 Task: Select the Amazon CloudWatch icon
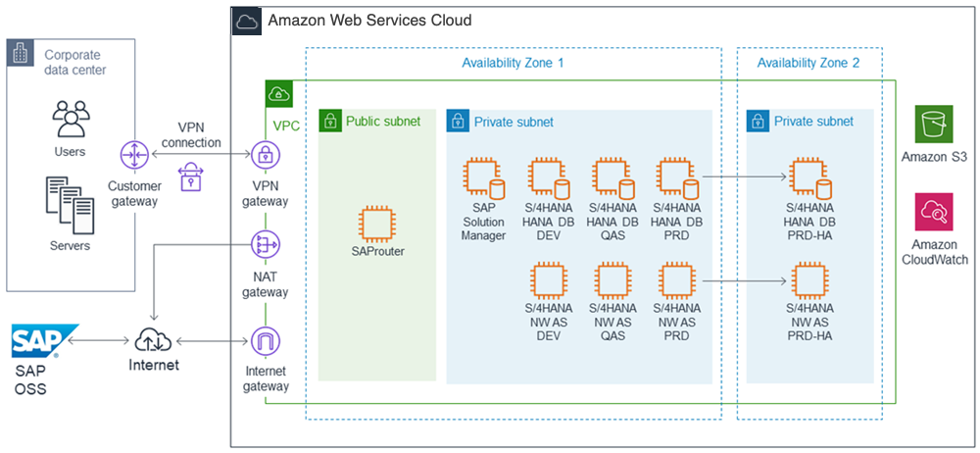(932, 212)
